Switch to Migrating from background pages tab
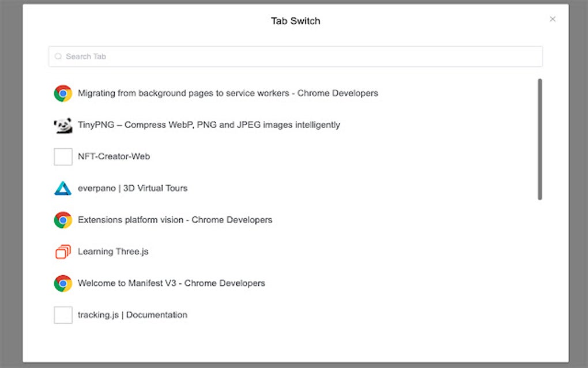Viewport: 588px width, 368px height. (228, 93)
